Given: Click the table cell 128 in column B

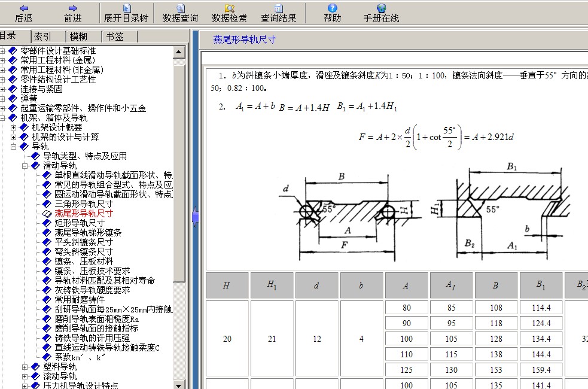Looking at the screenshot, I should [x=496, y=339].
